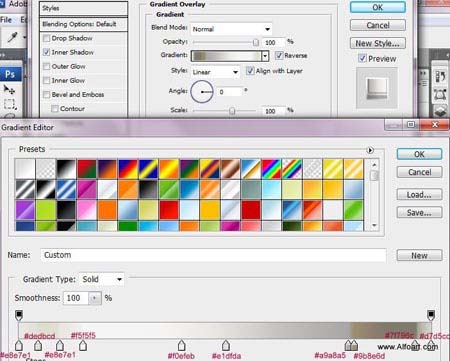Click the rightmost opacity stop above gradient bar

[431, 315]
